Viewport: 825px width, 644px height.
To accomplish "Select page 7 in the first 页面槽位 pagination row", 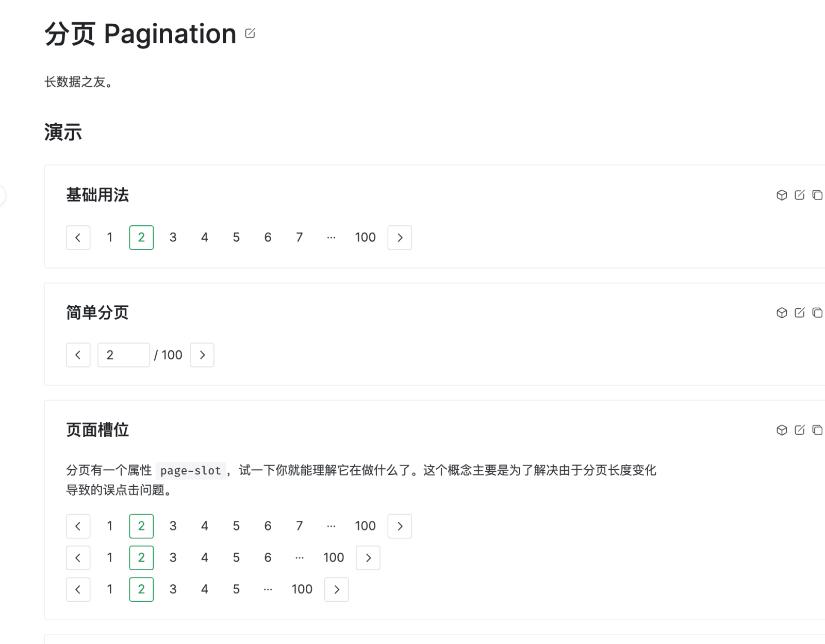I will pyautogui.click(x=300, y=526).
